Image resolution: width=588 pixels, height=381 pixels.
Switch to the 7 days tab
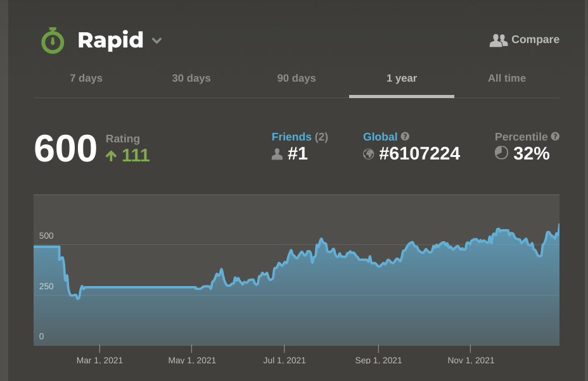click(86, 78)
